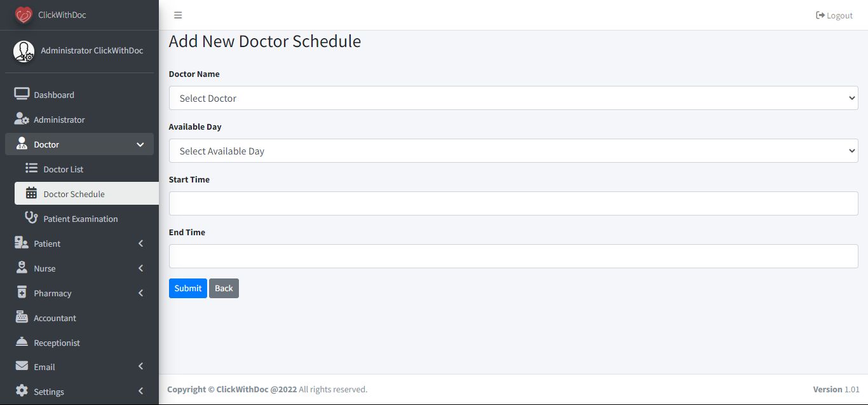Submit the new doctor schedule
Viewport: 868px width, 405px height.
click(x=187, y=288)
